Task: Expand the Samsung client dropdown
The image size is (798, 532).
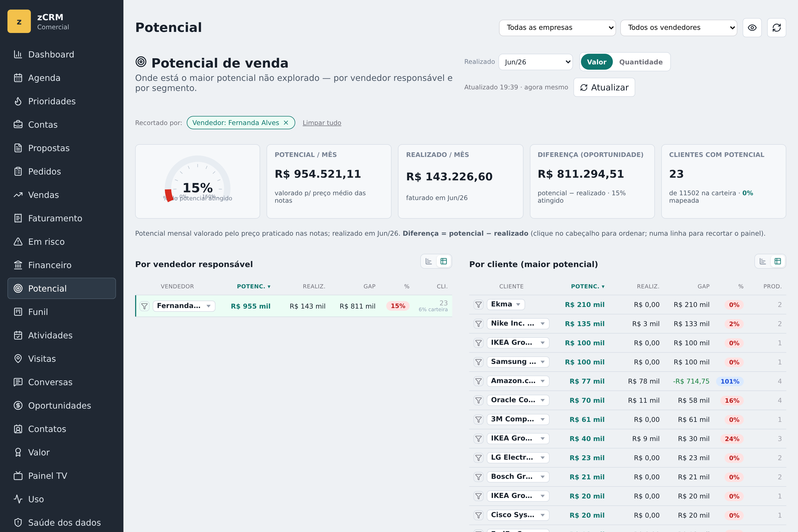Action: click(518, 362)
